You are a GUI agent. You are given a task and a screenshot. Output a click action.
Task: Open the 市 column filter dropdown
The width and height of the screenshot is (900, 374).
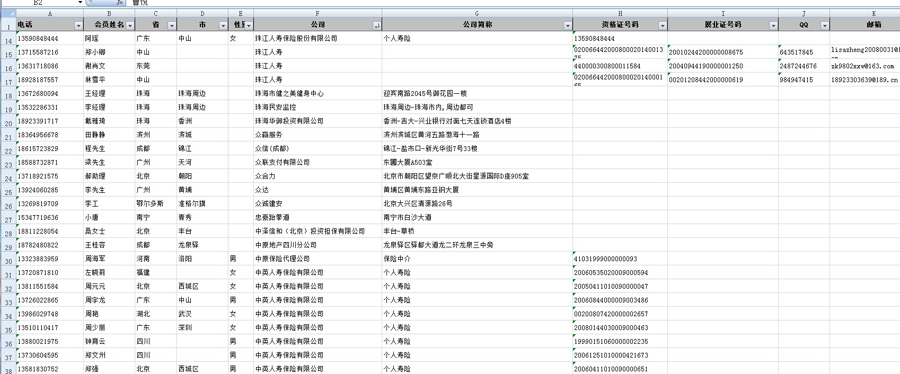click(223, 25)
